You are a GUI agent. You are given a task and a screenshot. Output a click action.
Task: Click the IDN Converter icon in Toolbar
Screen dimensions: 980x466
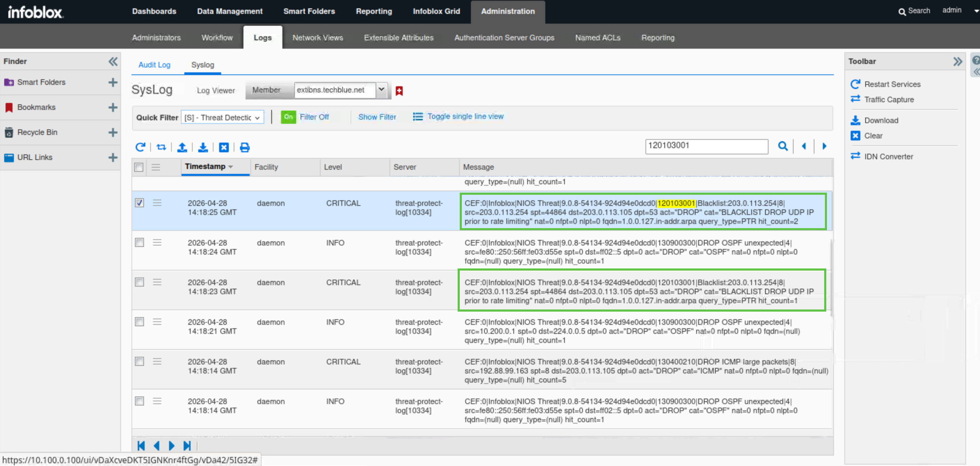point(855,156)
